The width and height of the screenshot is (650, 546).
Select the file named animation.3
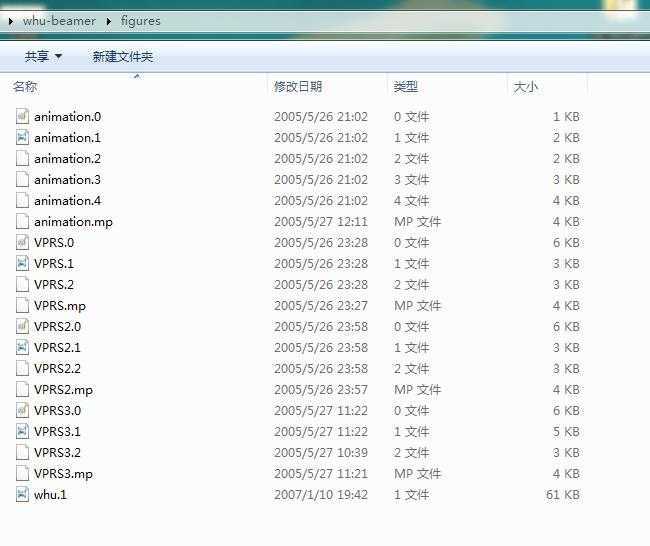coord(68,180)
